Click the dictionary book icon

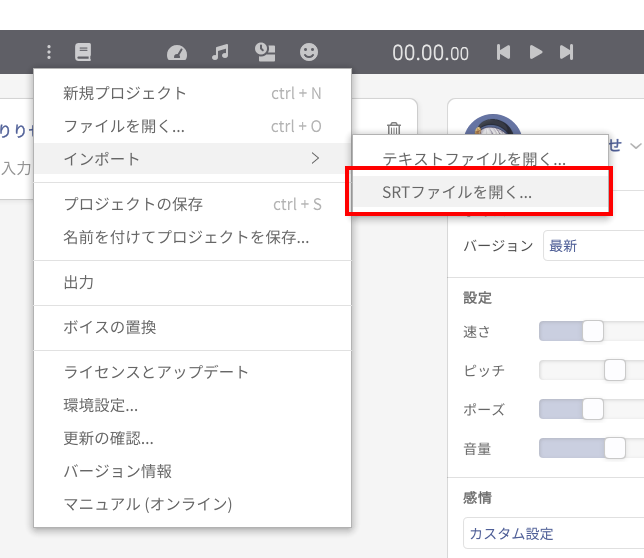83,52
